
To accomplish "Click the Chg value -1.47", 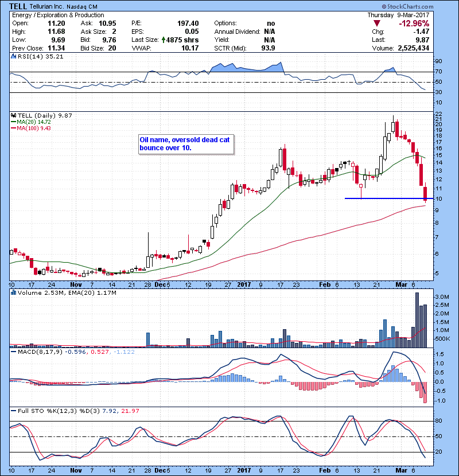I will [x=421, y=32].
